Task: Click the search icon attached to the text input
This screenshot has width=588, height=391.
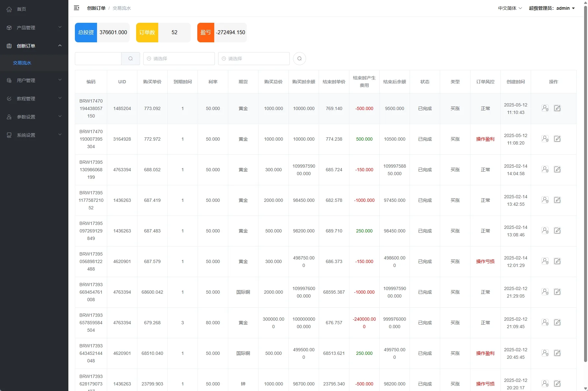Action: [131, 59]
